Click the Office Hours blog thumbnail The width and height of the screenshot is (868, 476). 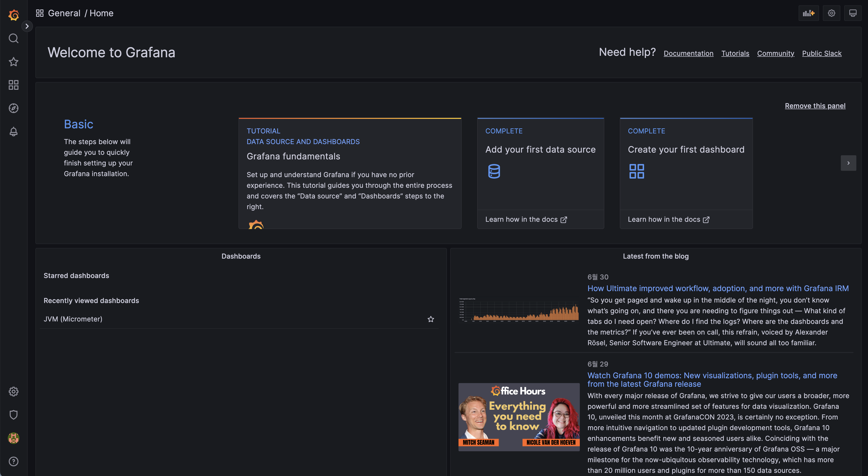click(519, 417)
